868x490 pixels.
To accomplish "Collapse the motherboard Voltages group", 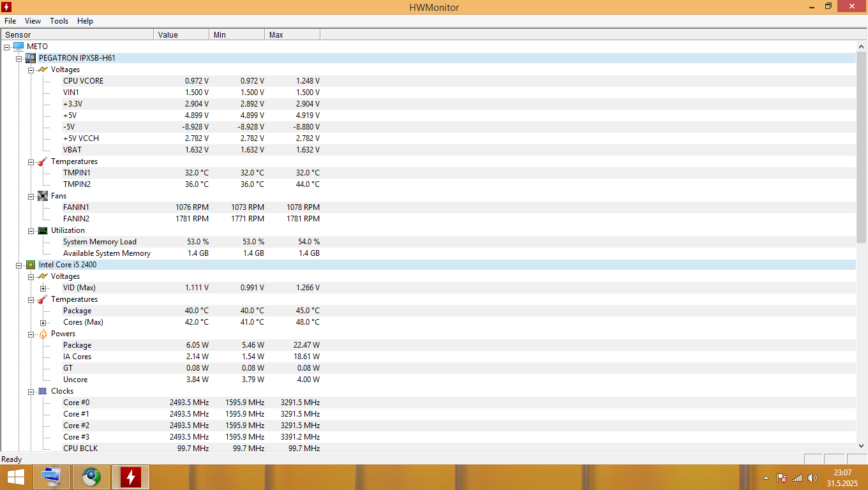I will pyautogui.click(x=31, y=70).
